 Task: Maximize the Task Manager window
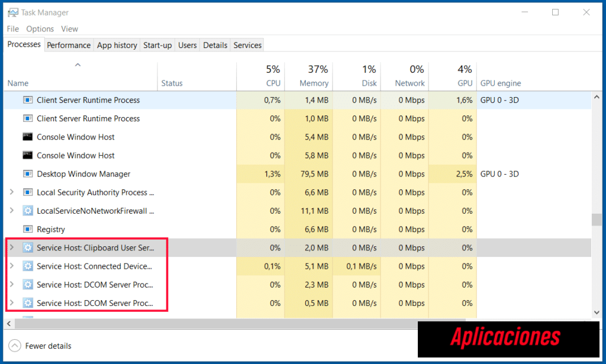click(555, 12)
